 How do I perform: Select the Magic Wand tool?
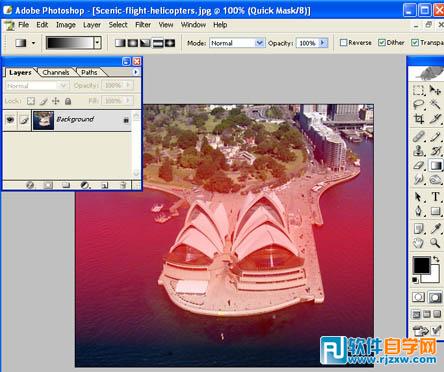(x=435, y=104)
